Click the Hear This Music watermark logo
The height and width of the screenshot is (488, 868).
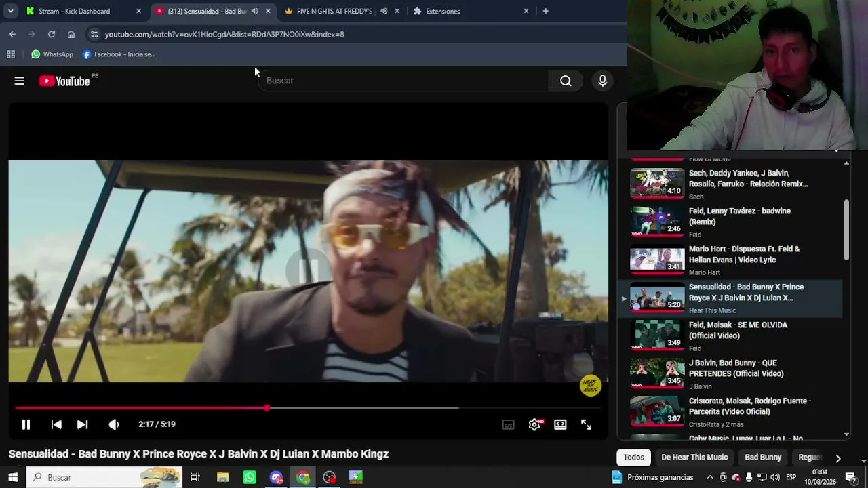tap(591, 386)
